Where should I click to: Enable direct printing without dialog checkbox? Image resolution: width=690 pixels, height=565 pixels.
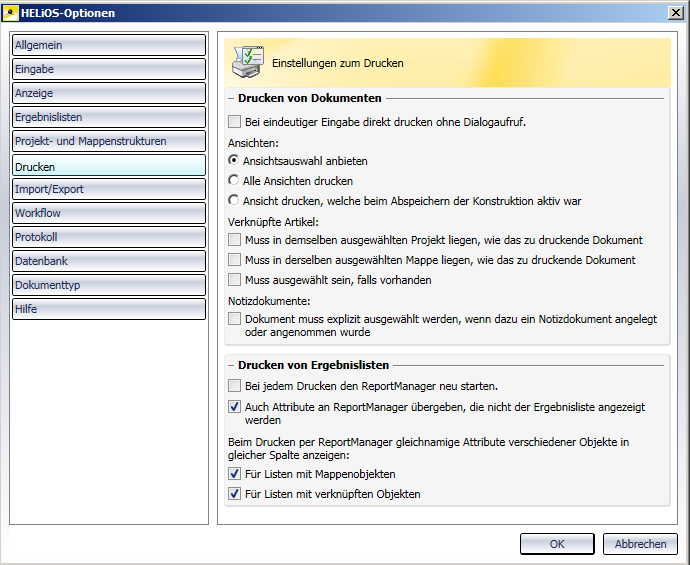(235, 122)
